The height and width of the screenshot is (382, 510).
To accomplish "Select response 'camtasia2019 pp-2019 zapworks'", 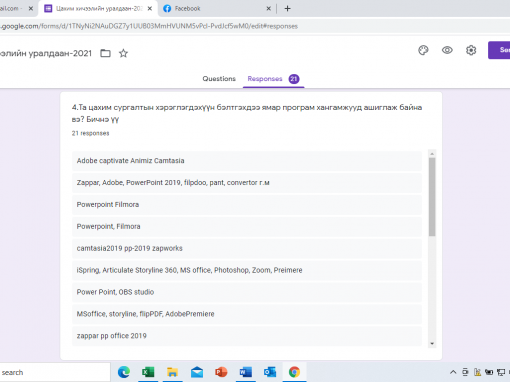I will click(x=247, y=248).
